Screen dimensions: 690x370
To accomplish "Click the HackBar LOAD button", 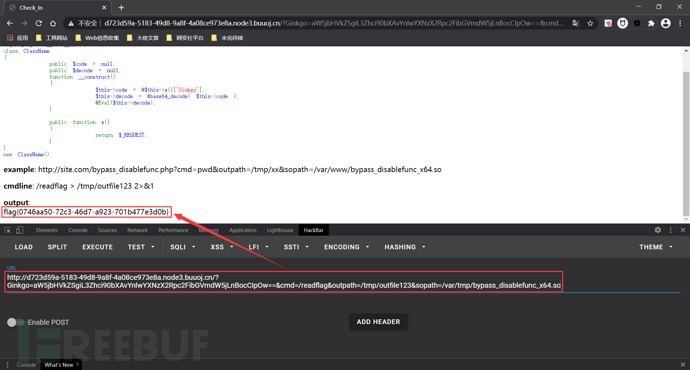I will click(23, 247).
